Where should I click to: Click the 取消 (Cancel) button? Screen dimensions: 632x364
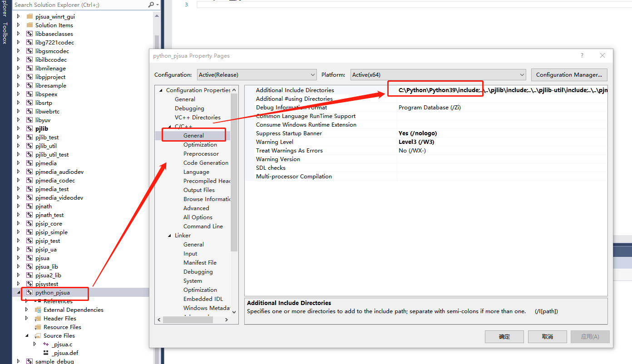point(548,337)
